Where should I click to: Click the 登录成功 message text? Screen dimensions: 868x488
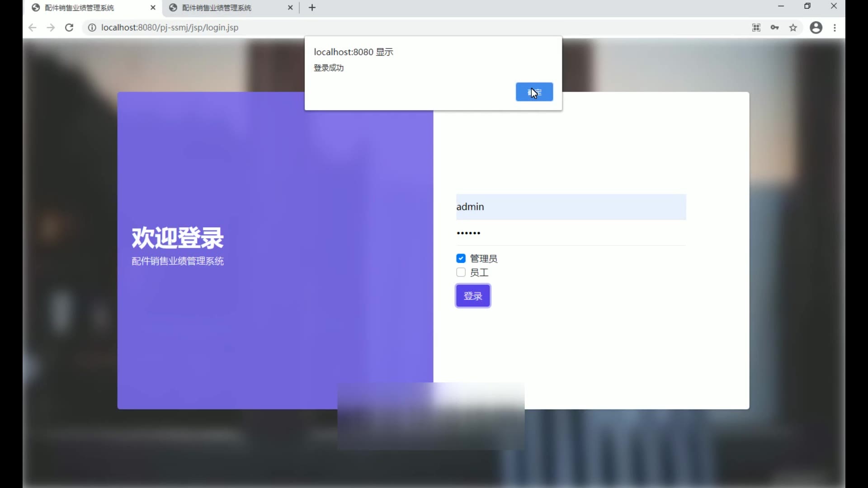(329, 68)
